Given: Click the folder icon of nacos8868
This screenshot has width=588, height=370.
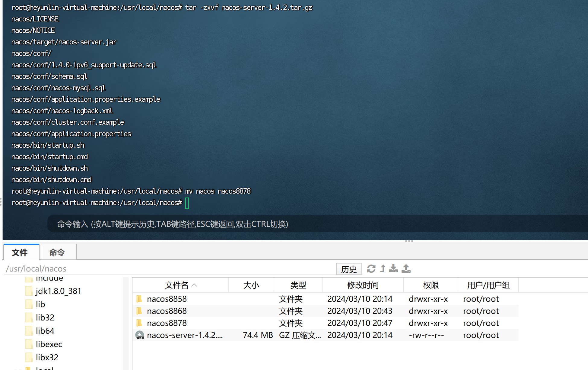Looking at the screenshot, I should [139, 311].
